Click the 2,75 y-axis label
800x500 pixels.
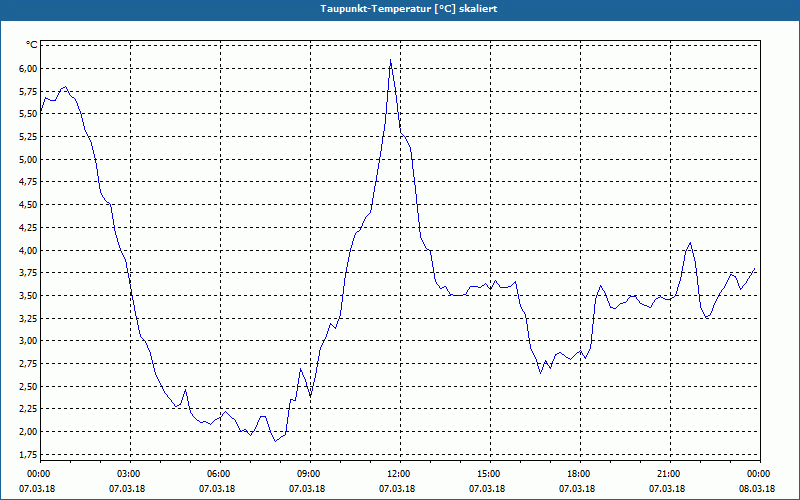[28, 364]
